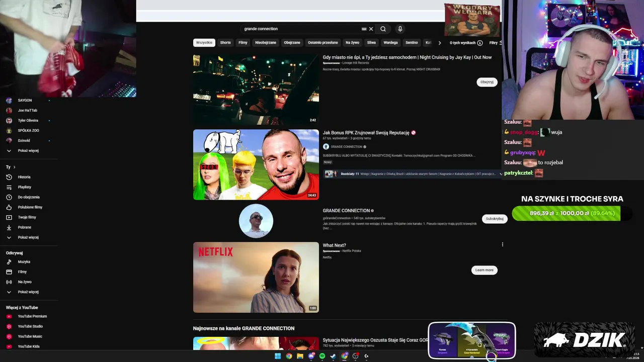The width and height of the screenshot is (644, 362).
Task: Open GRANDE CONNECTION channel avatar in results
Action: tap(256, 221)
